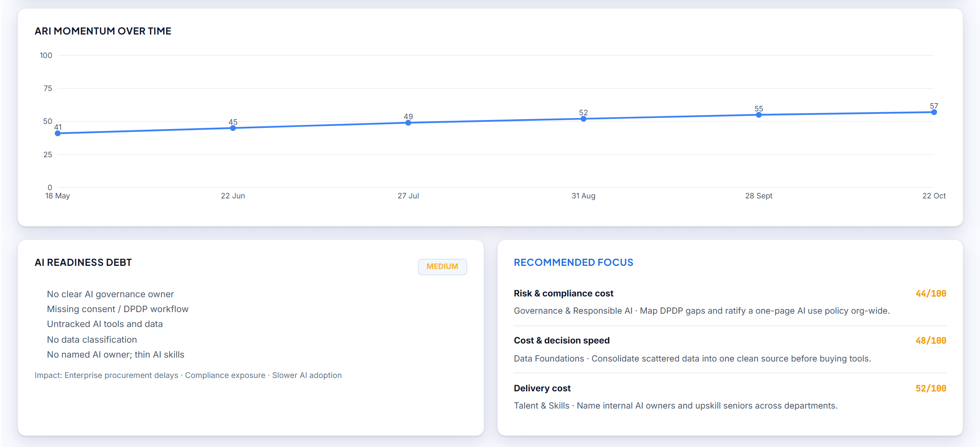
Task: Open the 'Delivery cost' focus item
Action: [542, 388]
